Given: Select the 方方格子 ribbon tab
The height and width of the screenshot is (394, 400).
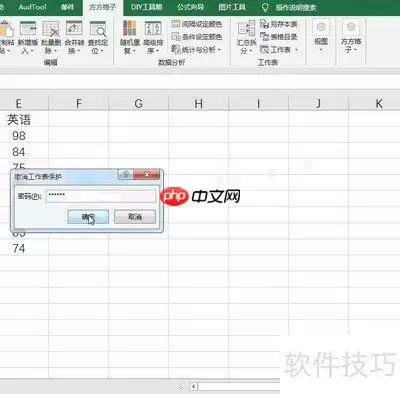Looking at the screenshot, I should [102, 7].
